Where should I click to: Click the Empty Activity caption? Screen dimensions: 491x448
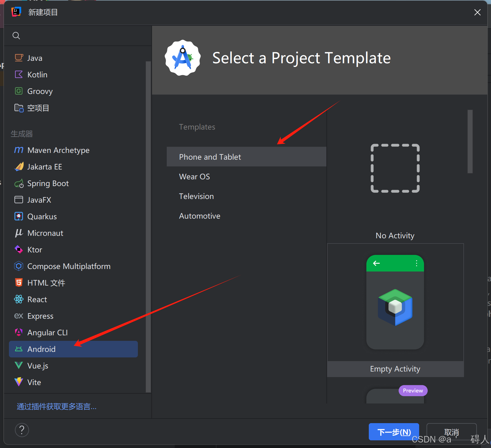(395, 369)
